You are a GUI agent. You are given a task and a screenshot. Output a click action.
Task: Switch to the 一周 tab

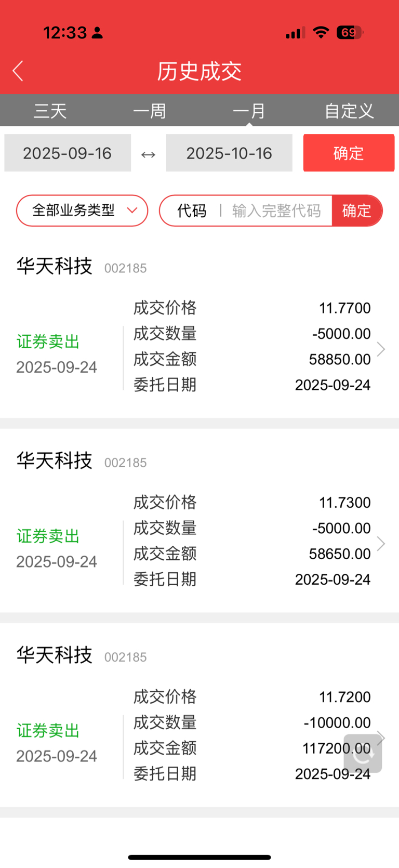click(x=150, y=111)
